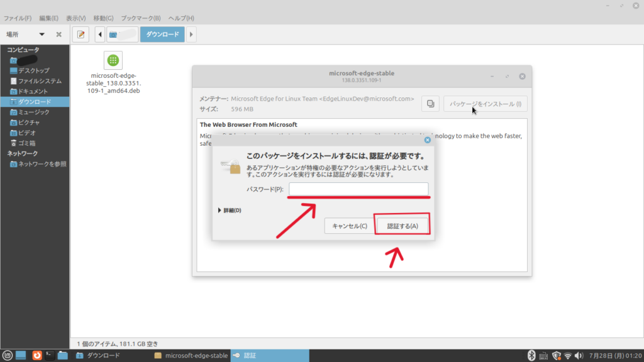Switch to microsoft-edge-stable taskbar window
Image resolution: width=644 pixels, height=362 pixels.
[x=191, y=356]
